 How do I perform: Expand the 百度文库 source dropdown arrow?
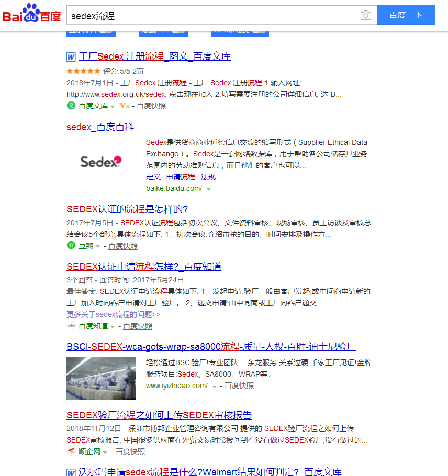coord(113,106)
